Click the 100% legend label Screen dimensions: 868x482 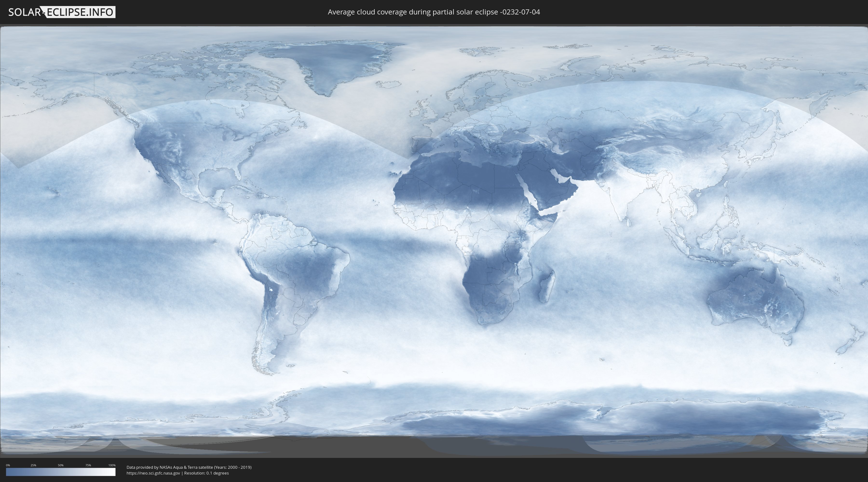coord(112,465)
